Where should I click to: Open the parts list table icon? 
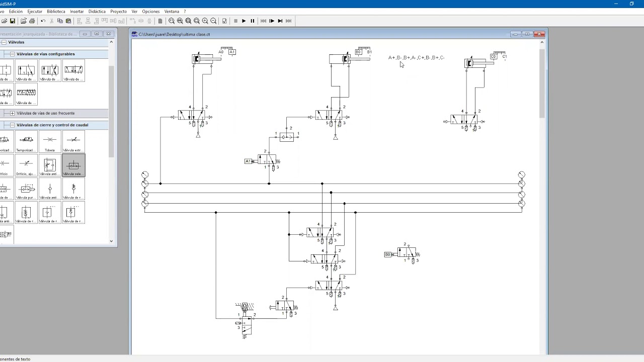coord(160,21)
